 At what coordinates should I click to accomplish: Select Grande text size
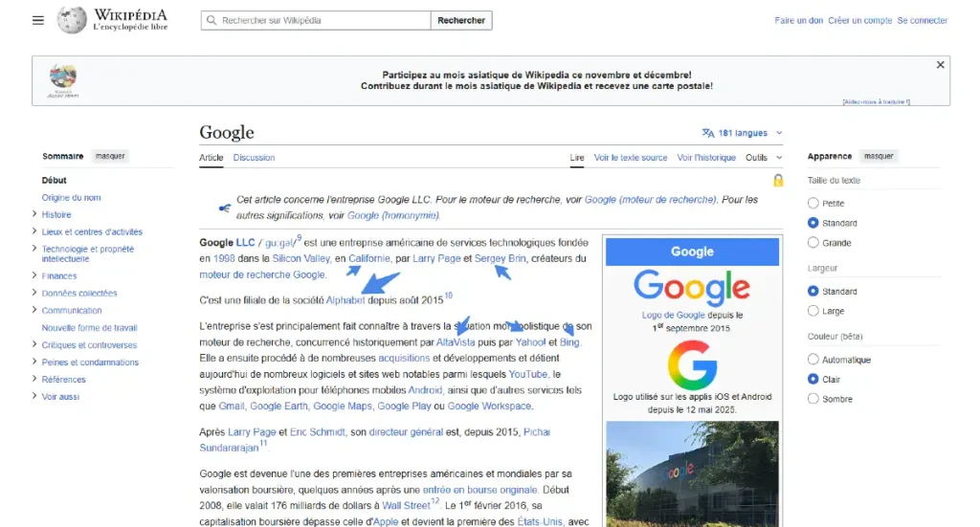(x=813, y=242)
